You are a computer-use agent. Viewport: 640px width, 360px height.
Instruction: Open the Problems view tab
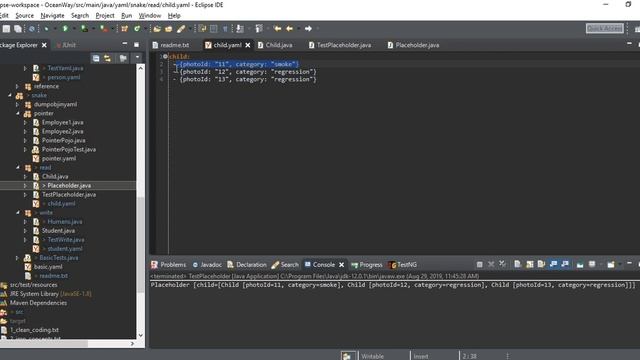pos(169,264)
